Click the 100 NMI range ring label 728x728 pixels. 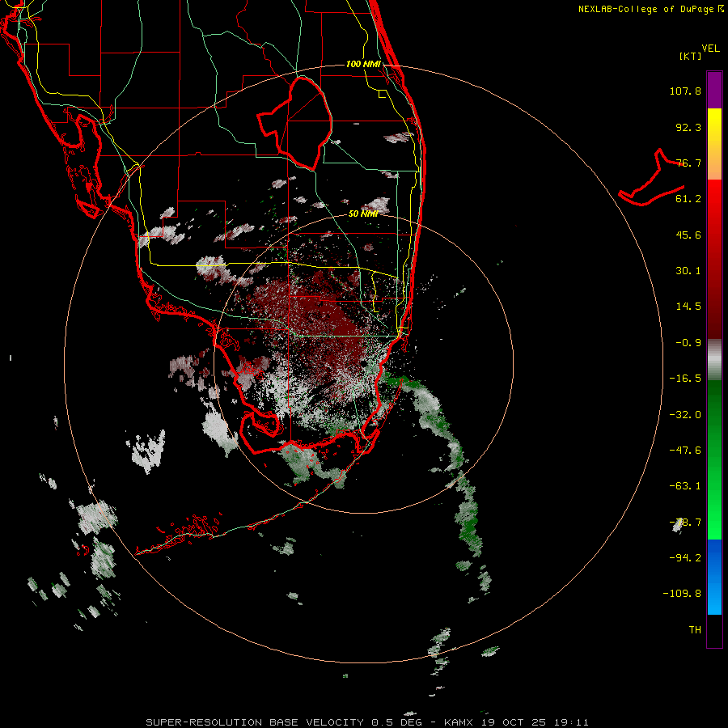(363, 64)
